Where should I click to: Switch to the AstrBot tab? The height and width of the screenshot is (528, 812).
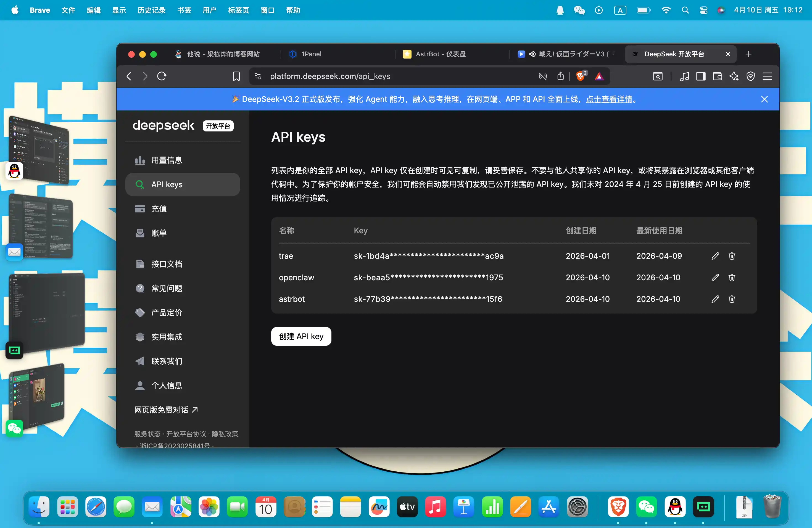tap(440, 54)
